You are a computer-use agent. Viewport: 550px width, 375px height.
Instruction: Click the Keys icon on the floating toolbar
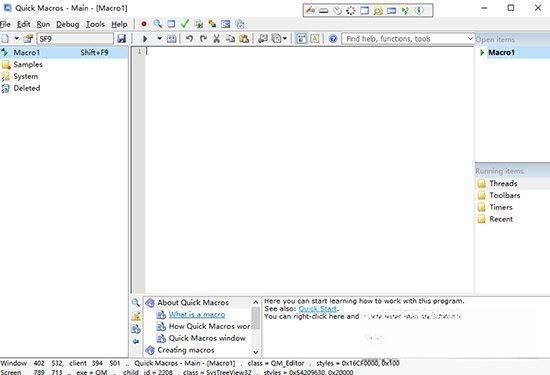pyautogui.click(x=323, y=11)
